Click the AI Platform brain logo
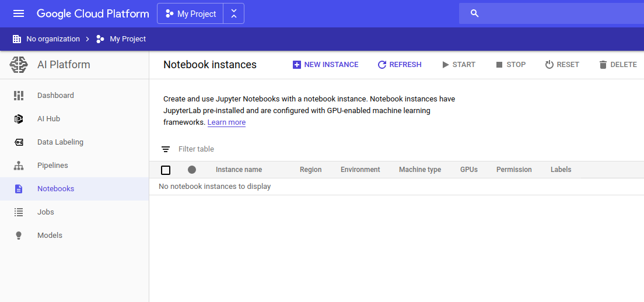 click(19, 65)
